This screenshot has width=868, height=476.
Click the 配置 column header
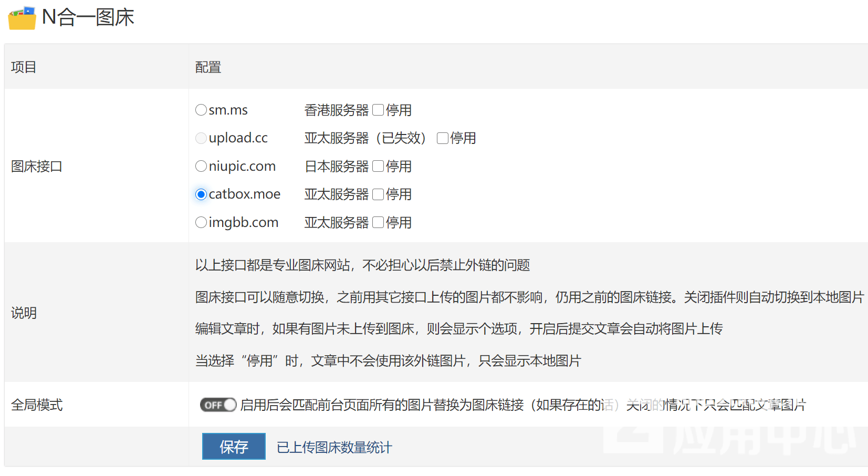tap(208, 67)
